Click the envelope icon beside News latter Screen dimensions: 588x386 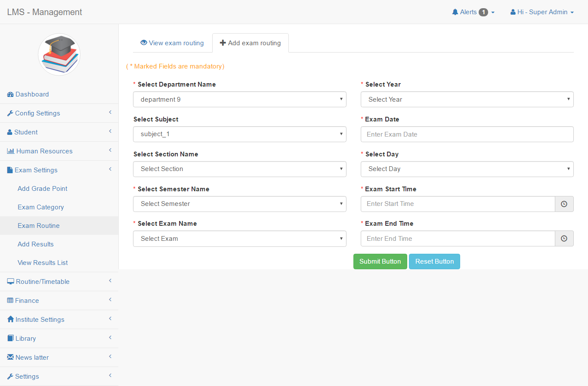tap(9, 357)
